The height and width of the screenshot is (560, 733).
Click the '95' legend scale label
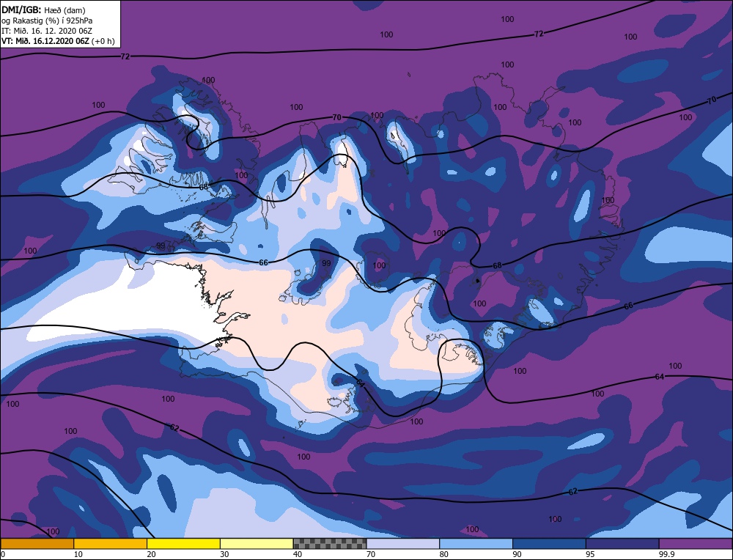pyautogui.click(x=590, y=554)
